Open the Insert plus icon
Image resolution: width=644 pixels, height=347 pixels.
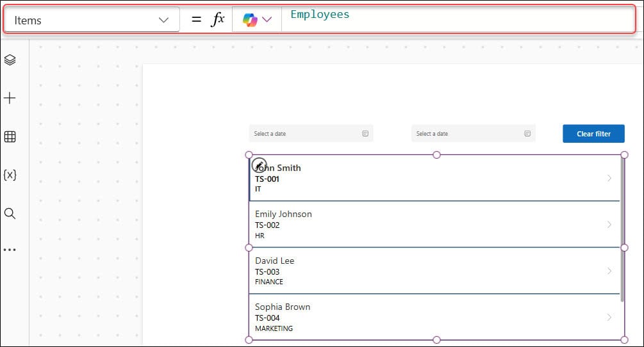(x=10, y=98)
